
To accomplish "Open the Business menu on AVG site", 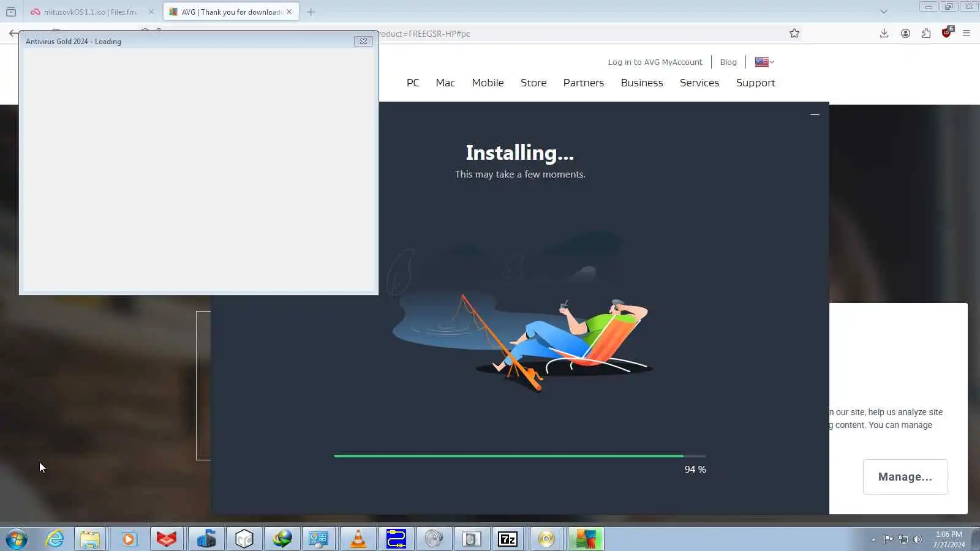I will point(642,83).
